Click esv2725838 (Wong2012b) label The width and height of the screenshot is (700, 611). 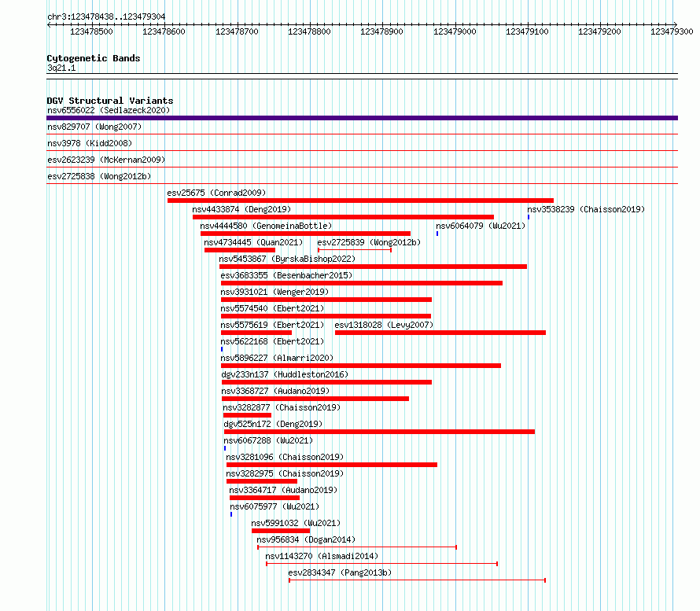tap(99, 176)
